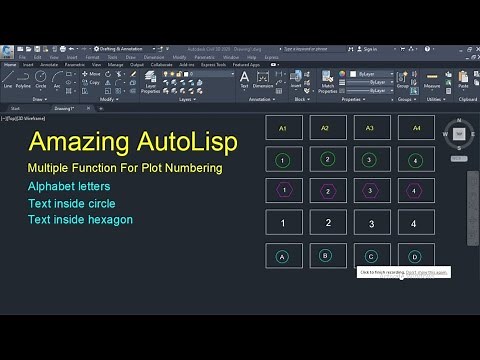Click the Mirror tool icon
This screenshot has width=480, height=360.
pos(108,82)
